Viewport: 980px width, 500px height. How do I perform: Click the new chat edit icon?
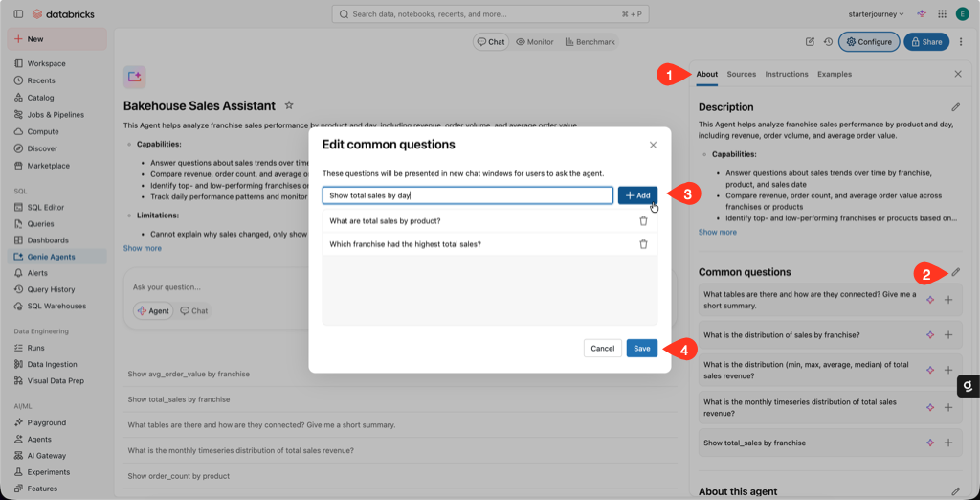coord(810,42)
